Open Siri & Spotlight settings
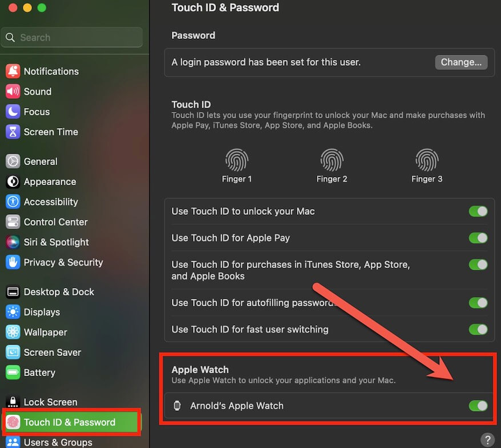501x448 pixels. click(x=55, y=242)
